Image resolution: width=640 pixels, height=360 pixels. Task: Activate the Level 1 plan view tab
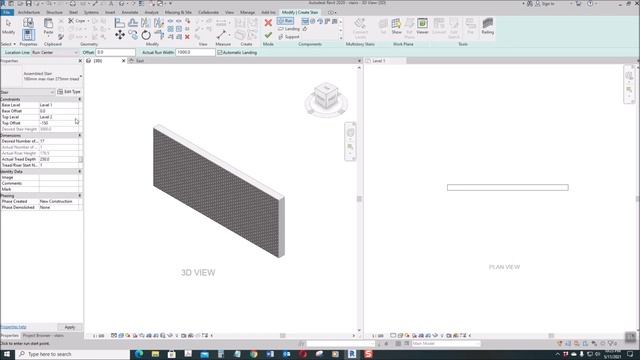point(385,61)
